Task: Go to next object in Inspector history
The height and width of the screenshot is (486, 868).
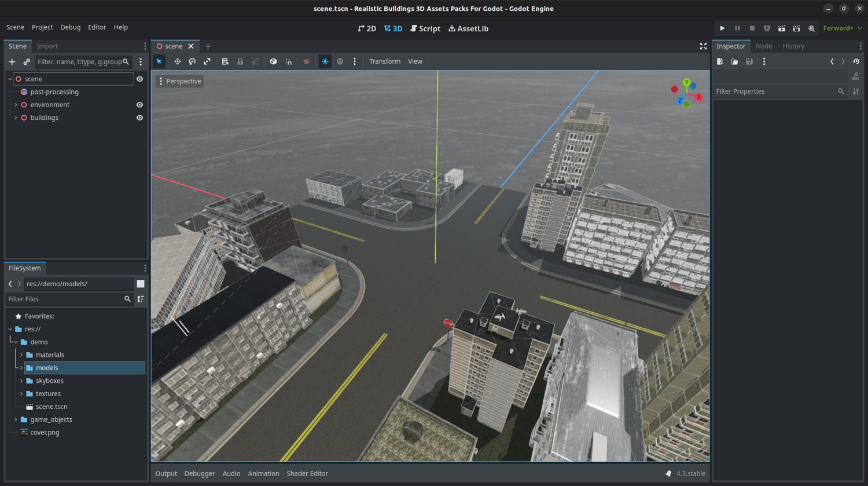Action: [x=843, y=61]
